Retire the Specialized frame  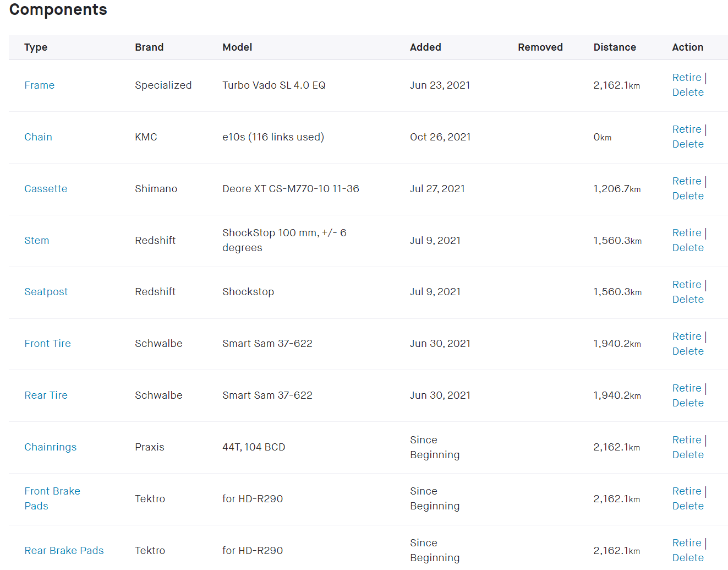tap(686, 78)
